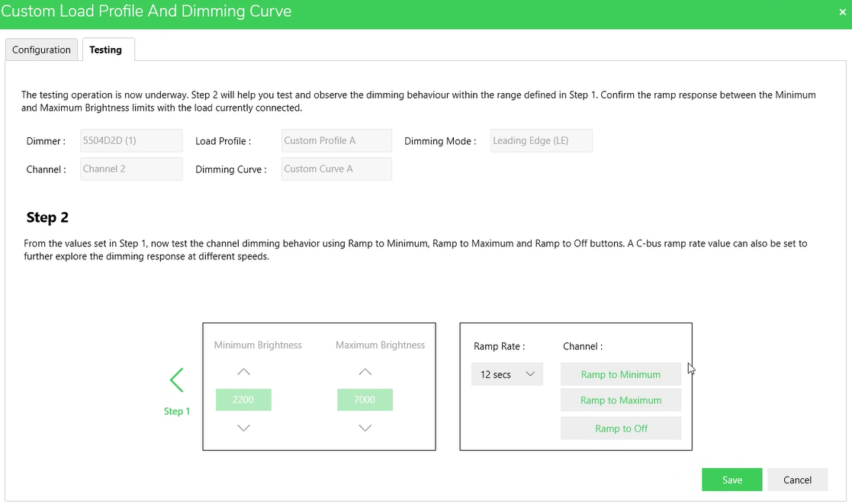Increase Minimum Brightness with the up arrow
The image size is (852, 504).
tap(243, 372)
